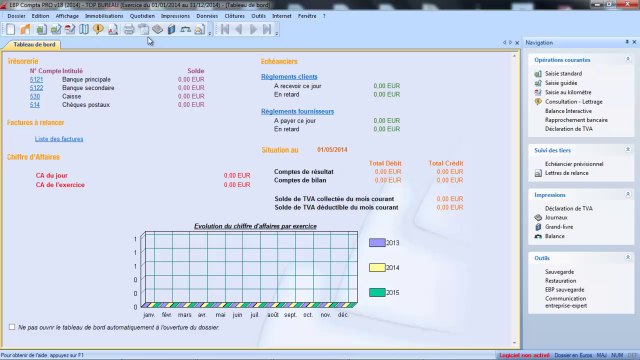Collapse the Opérations courantes section
This screenshot has width=640, height=360.
[x=628, y=60]
